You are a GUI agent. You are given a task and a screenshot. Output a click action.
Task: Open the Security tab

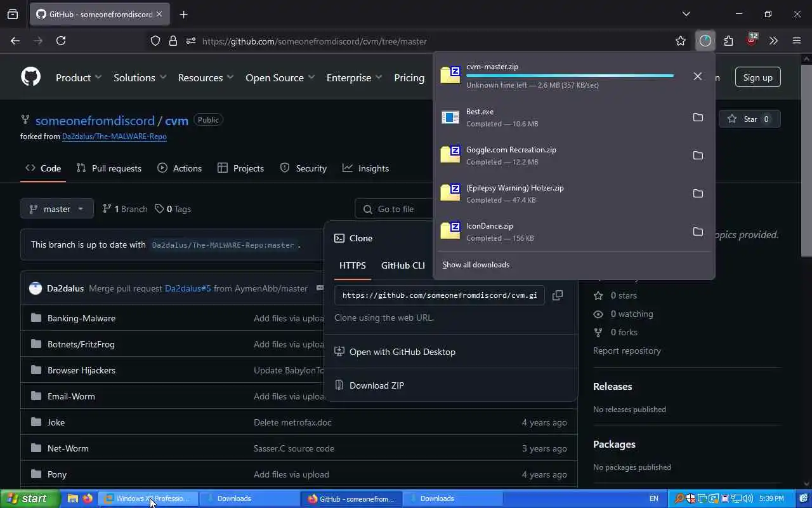(303, 168)
